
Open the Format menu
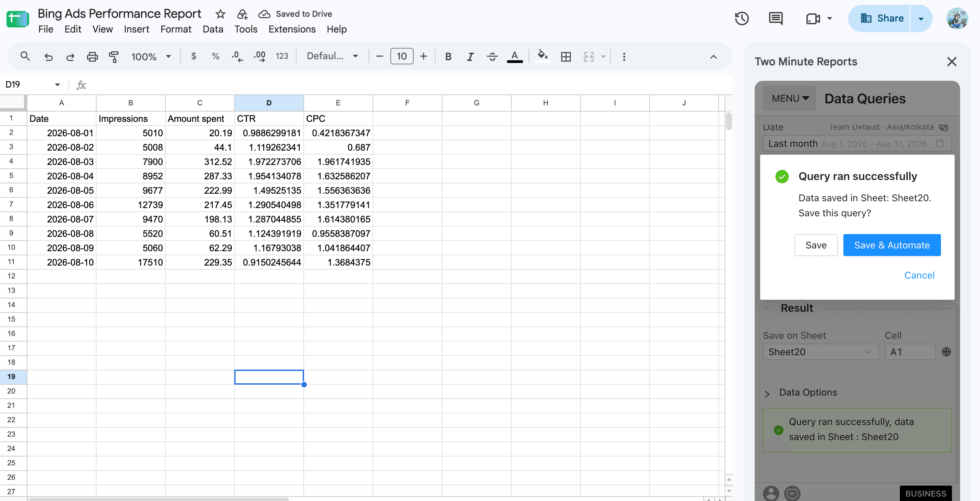[176, 29]
